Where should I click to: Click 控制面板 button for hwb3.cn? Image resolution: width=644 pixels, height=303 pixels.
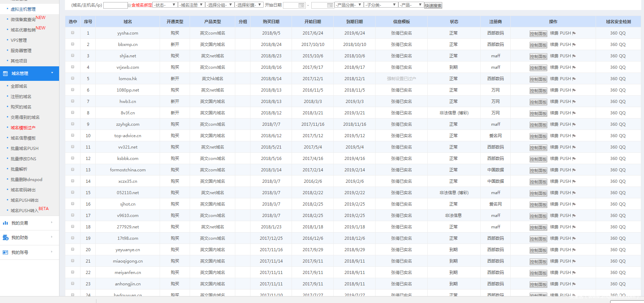point(538,102)
